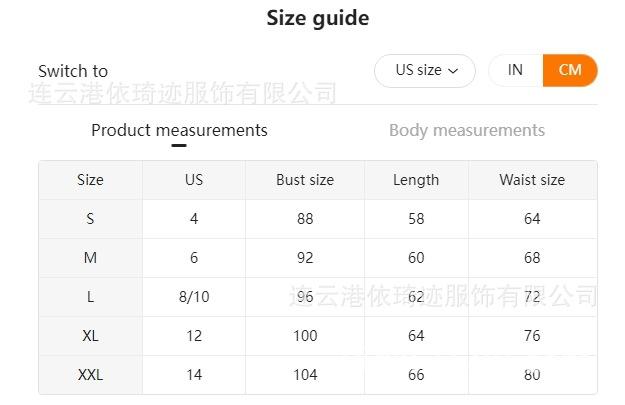
Task: Click the Length column header
Action: (416, 180)
